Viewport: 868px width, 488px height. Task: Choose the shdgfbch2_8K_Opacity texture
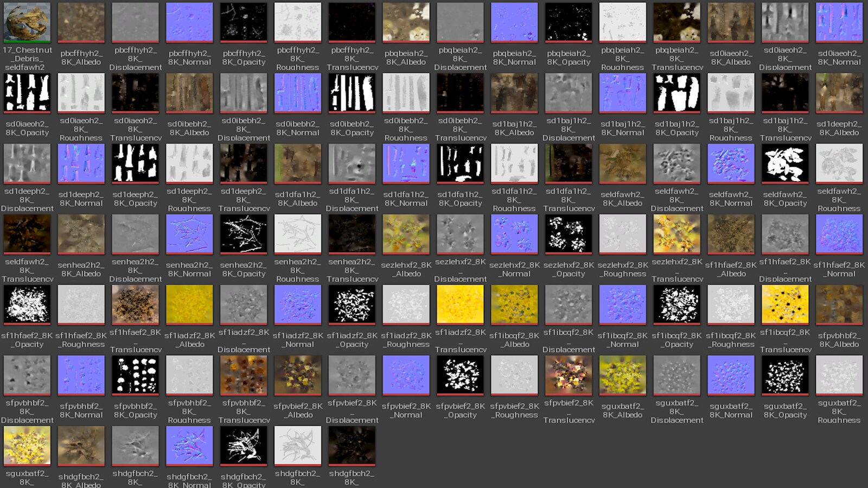[x=244, y=445]
